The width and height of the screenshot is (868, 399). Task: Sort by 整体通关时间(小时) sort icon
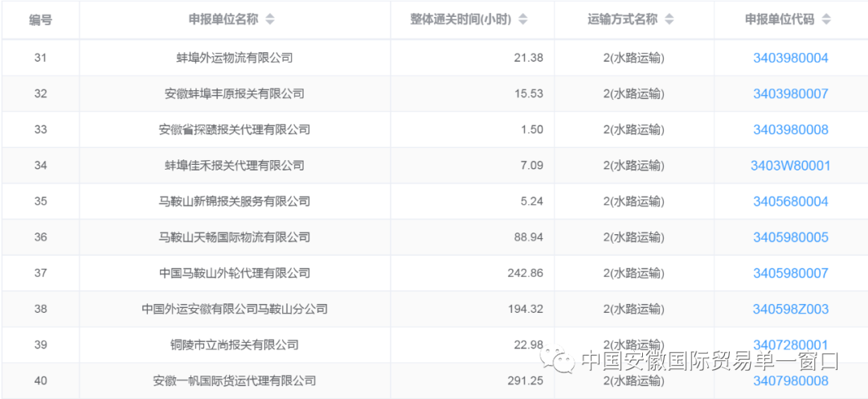[523, 19]
